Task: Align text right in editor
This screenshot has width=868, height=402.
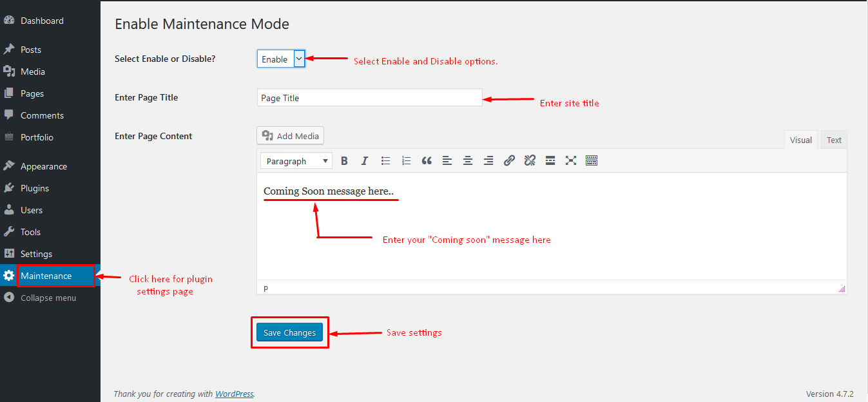Action: pos(488,160)
